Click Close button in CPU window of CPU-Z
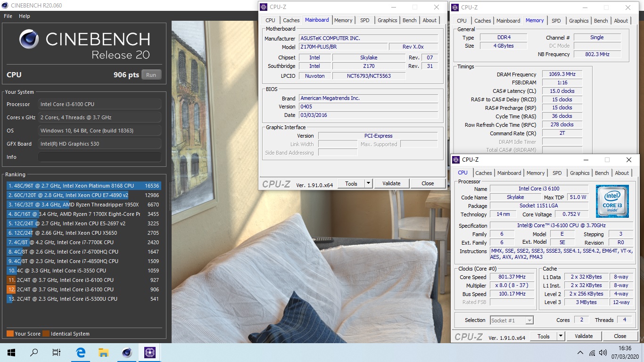Screen dimensions: 644x362 click(620, 336)
